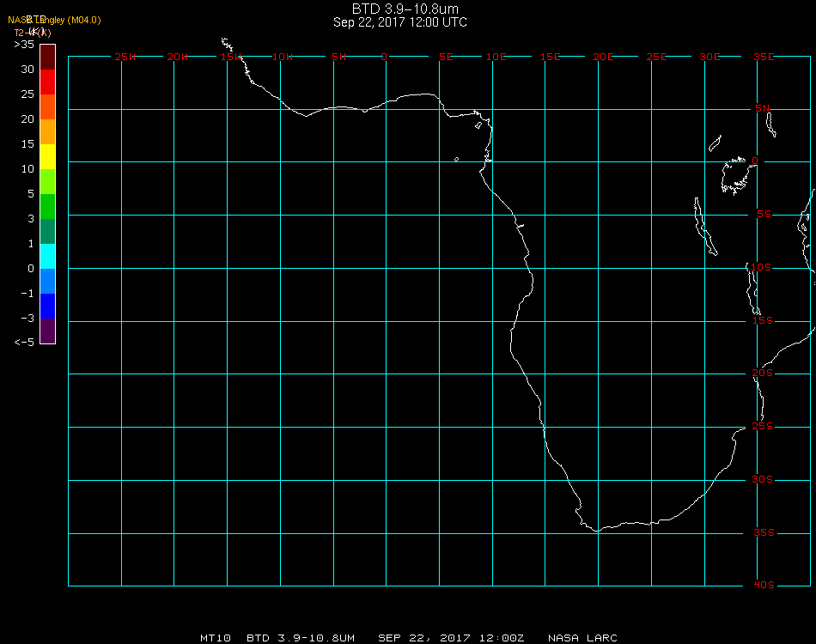Click the '>35' legend value
816x644 pixels.
point(24,44)
